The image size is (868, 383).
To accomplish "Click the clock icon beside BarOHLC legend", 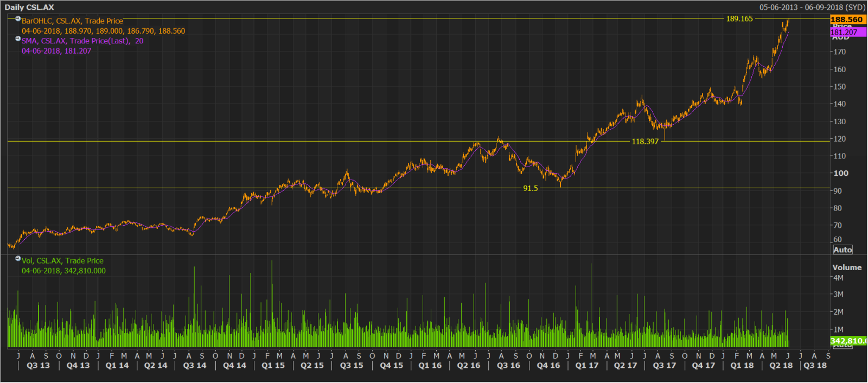I will pyautogui.click(x=18, y=19).
